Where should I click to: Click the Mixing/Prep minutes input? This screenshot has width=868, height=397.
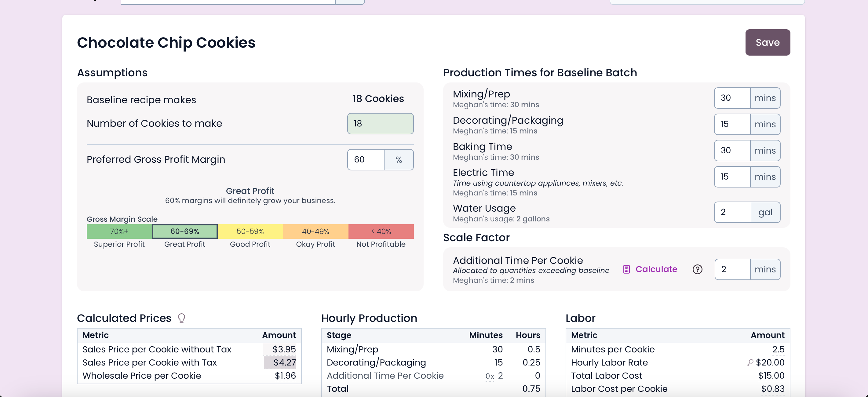[732, 98]
